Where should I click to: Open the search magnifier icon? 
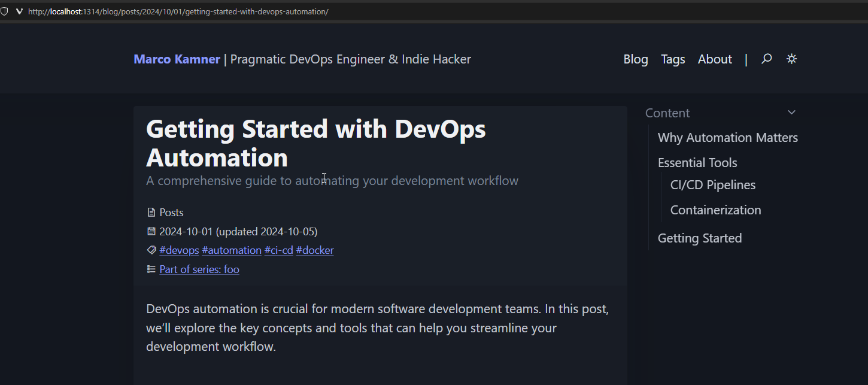766,59
